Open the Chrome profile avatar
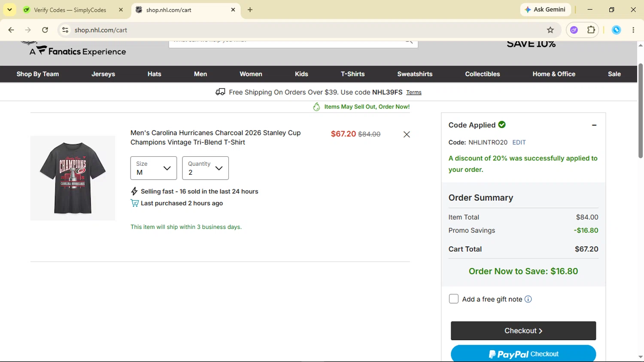 pyautogui.click(x=616, y=30)
